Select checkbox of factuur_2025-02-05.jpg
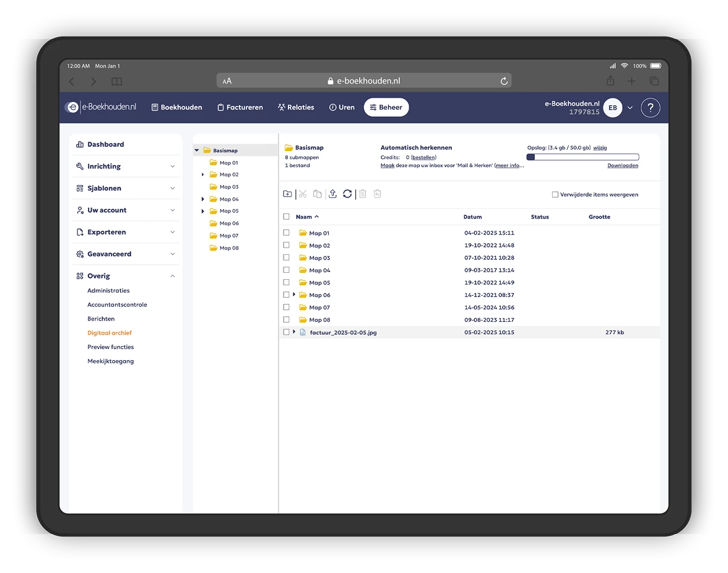The height and width of the screenshot is (573, 728). click(x=287, y=332)
